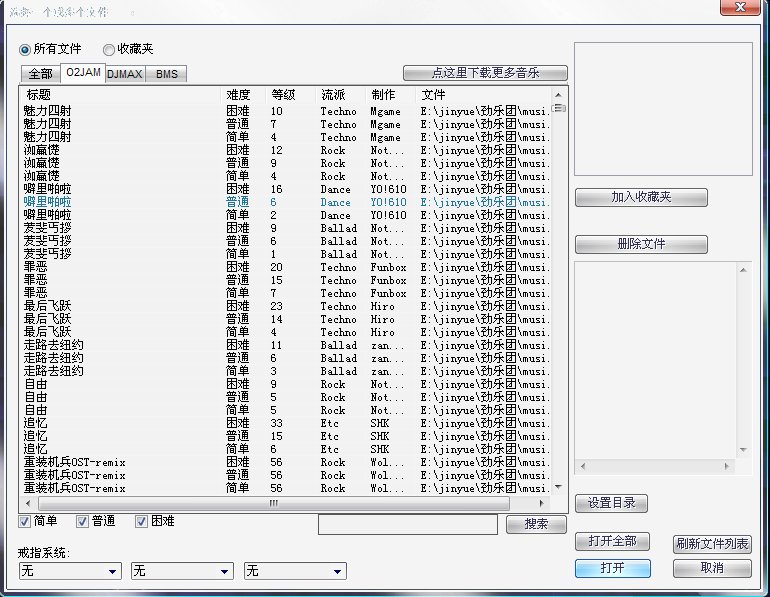Screen dimensions: 770x597
Task: Click song list horizontal scroll left arrow
Action: (28, 503)
